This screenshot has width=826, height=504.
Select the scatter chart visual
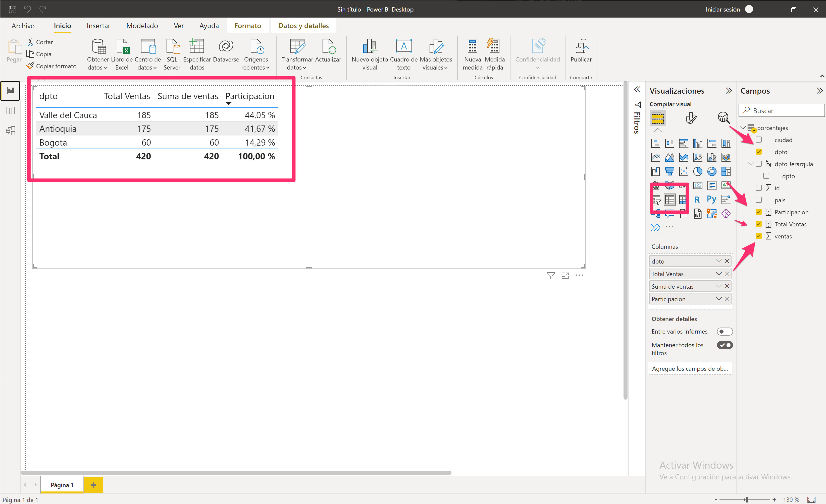click(x=684, y=171)
